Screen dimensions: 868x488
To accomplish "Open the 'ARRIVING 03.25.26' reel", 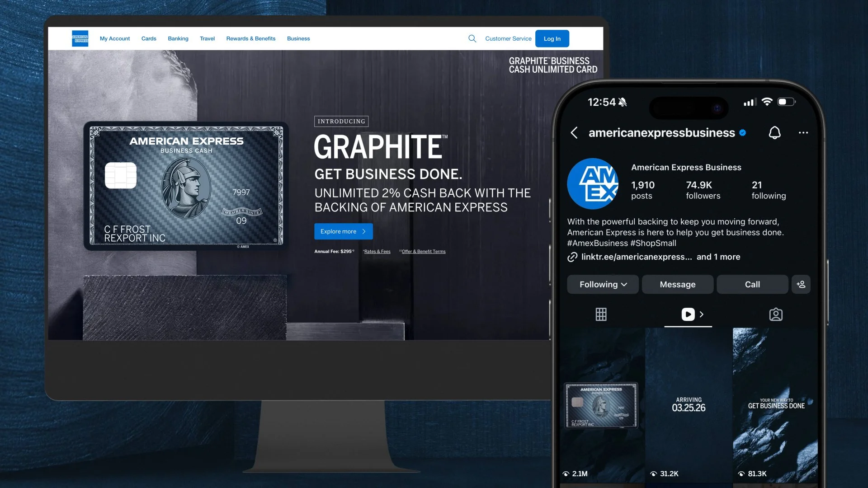I will [689, 405].
